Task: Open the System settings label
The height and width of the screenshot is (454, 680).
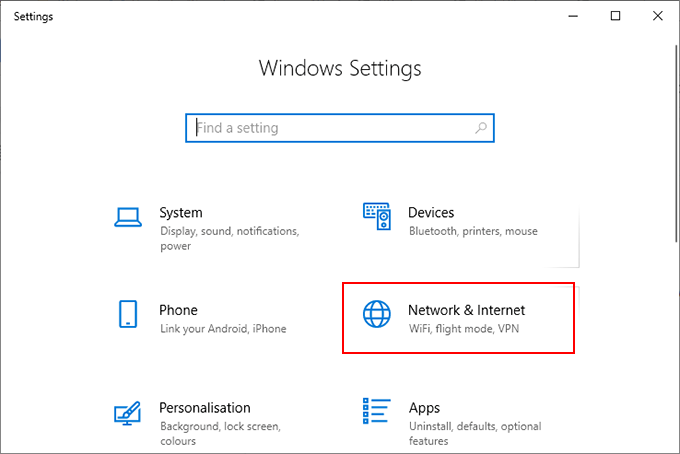Action: [x=181, y=213]
